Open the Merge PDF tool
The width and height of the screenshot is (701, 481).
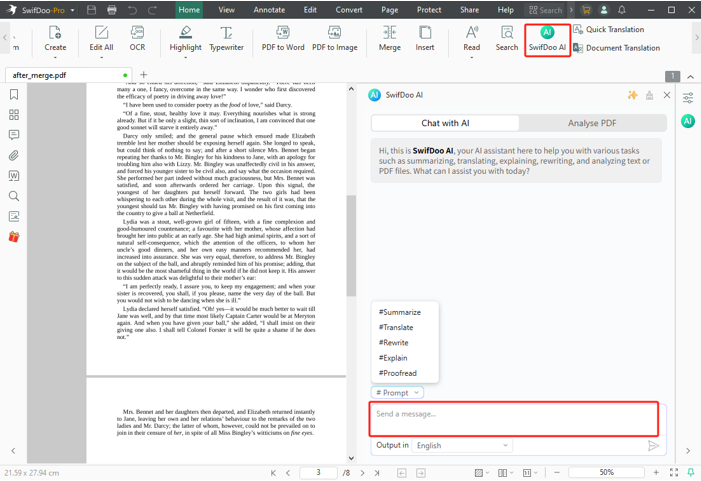[389, 39]
